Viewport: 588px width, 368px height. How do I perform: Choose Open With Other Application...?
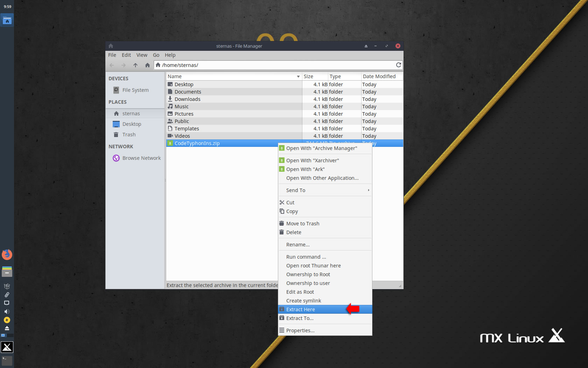pyautogui.click(x=325, y=178)
